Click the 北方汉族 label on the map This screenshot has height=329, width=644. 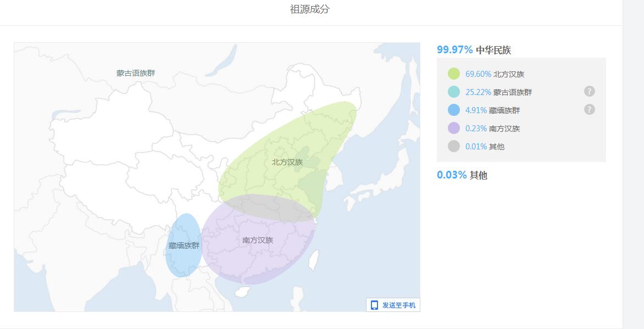(287, 162)
